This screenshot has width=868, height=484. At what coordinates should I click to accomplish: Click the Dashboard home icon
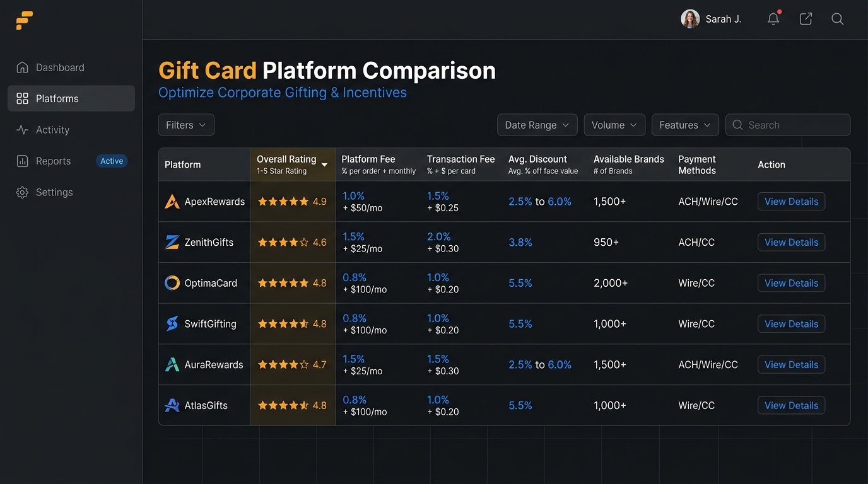[22, 67]
